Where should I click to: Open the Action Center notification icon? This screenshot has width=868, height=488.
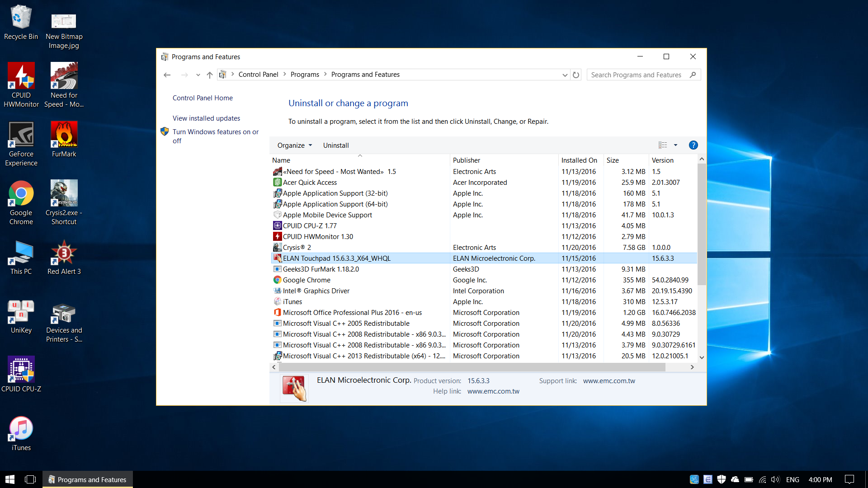(849, 479)
